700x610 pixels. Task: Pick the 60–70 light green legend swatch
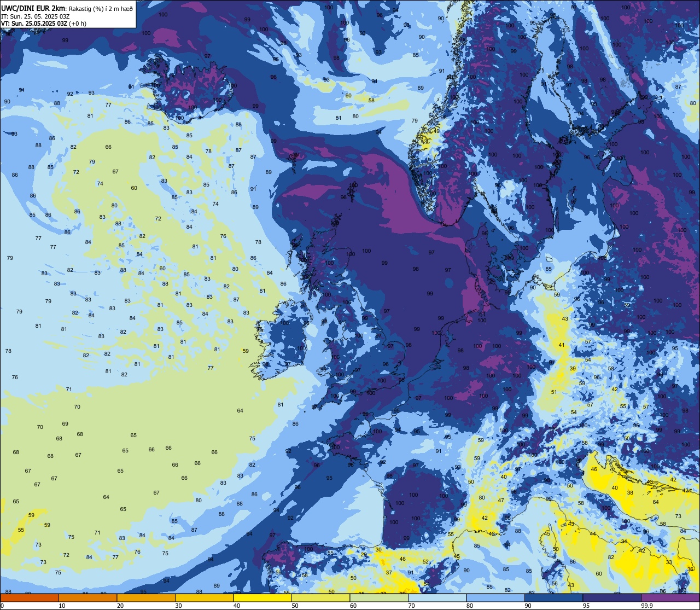click(x=379, y=597)
